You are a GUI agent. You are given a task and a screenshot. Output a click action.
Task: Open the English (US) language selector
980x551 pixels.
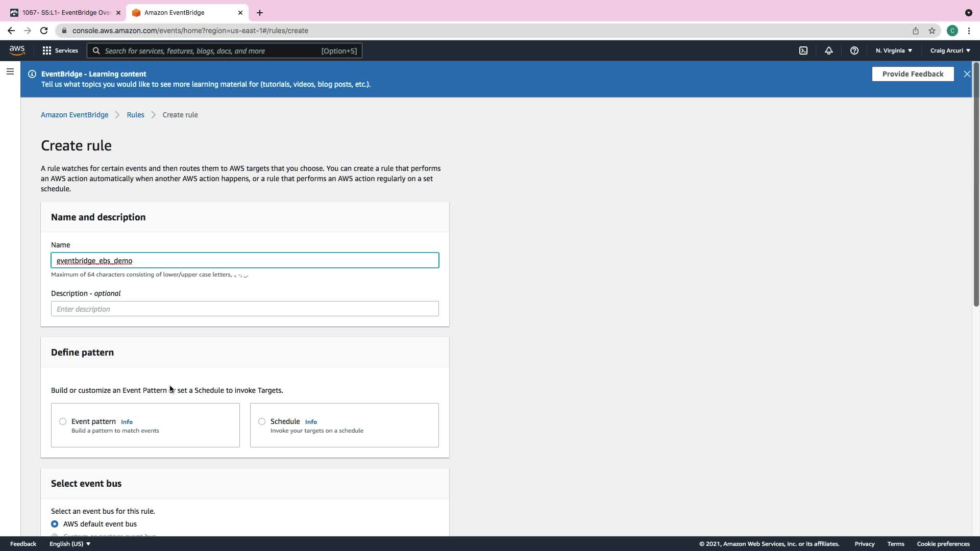(x=70, y=544)
